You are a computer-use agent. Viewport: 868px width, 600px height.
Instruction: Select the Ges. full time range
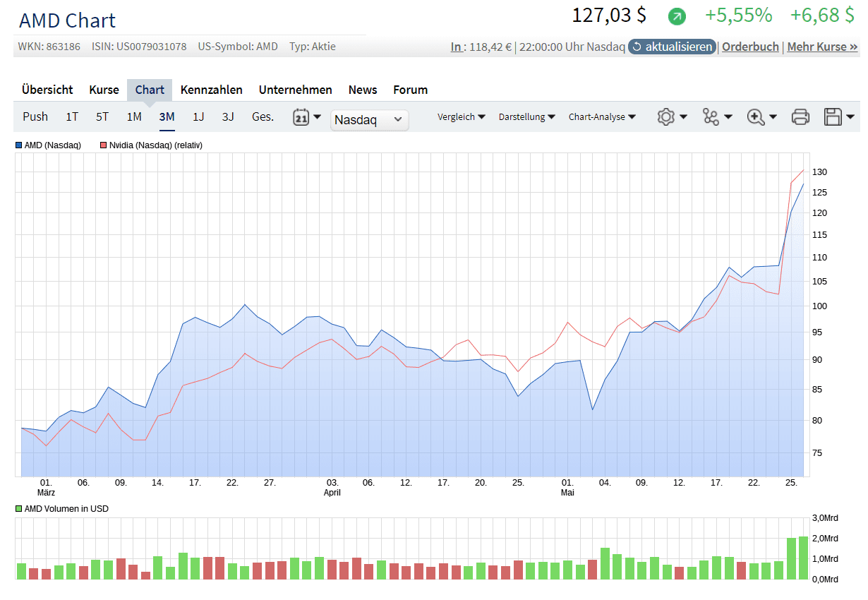tap(263, 116)
